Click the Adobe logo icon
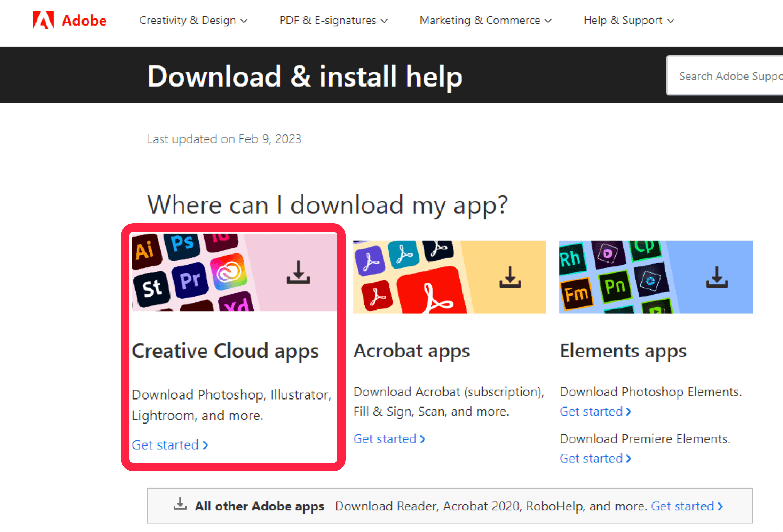Screen dimensions: 783x532 pos(43,20)
